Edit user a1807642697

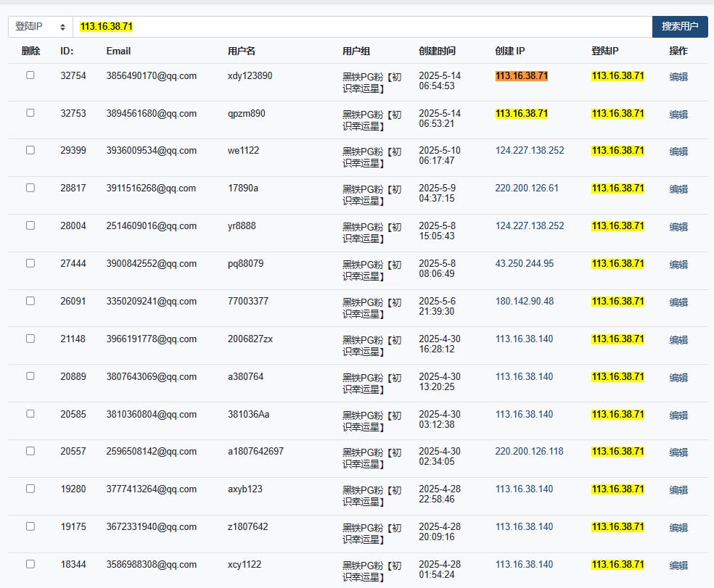[678, 452]
